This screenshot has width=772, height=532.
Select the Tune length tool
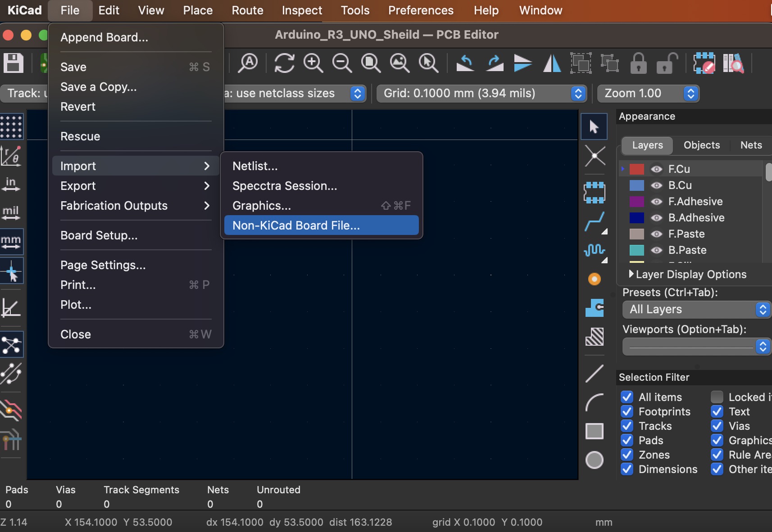point(595,251)
